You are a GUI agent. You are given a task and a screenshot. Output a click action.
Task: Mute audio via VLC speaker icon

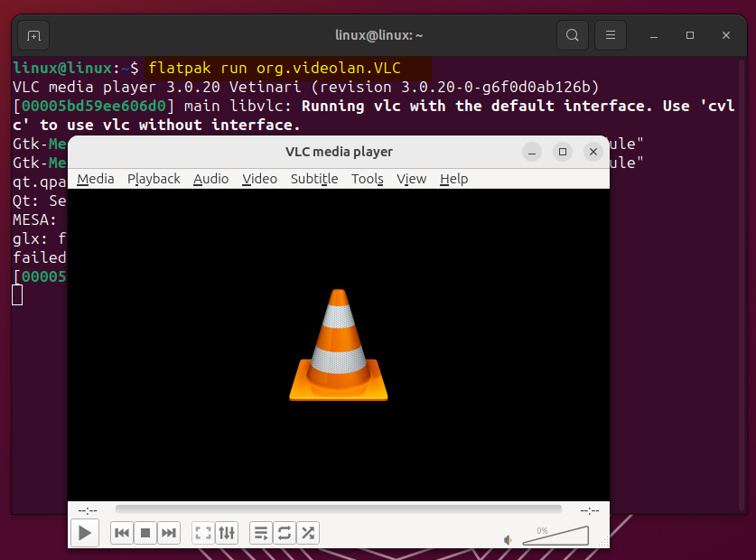[508, 540]
